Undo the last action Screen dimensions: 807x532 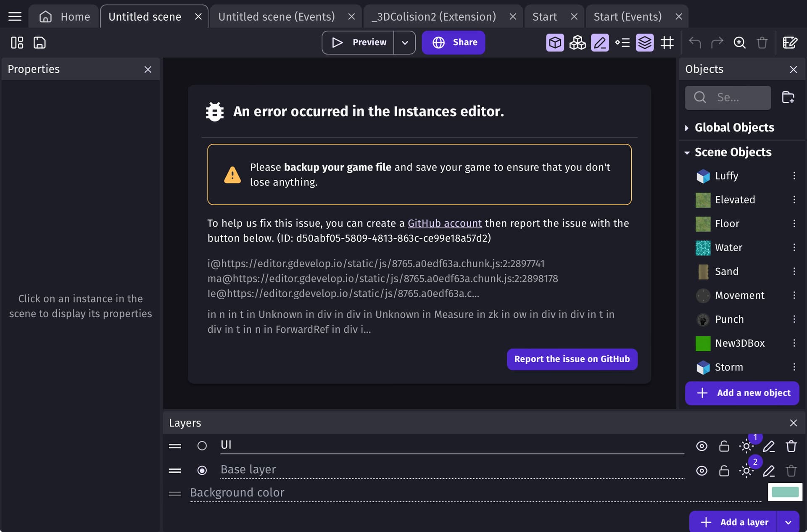tap(695, 42)
